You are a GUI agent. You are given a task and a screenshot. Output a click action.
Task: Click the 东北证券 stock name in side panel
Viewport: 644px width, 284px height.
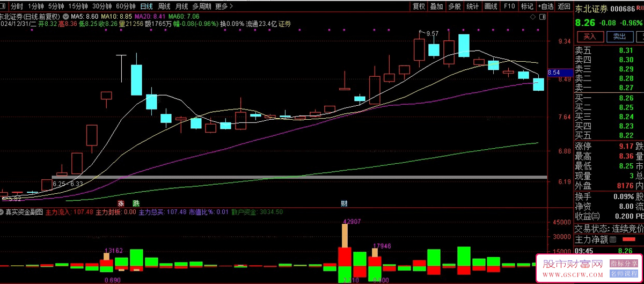(592, 9)
